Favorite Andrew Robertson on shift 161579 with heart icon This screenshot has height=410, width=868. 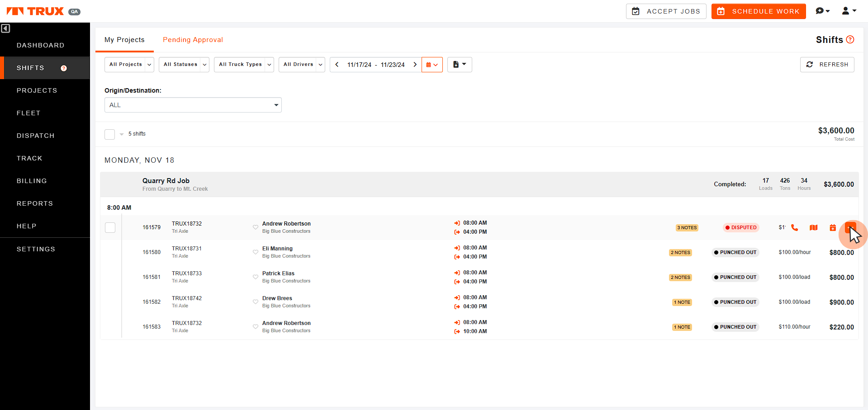click(256, 227)
